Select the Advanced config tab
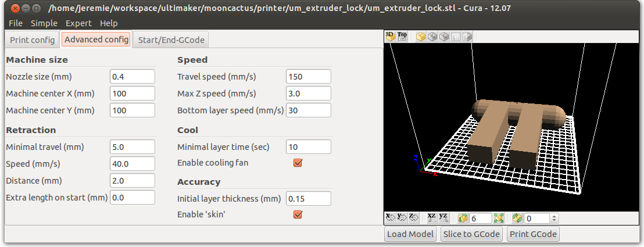Image resolution: width=644 pixels, height=247 pixels. [96, 40]
